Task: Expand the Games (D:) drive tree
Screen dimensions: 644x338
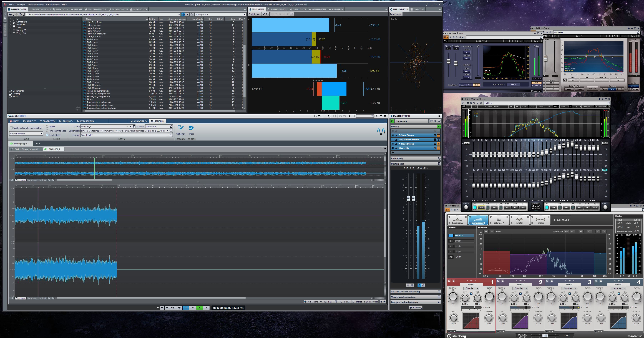Action: [10, 22]
